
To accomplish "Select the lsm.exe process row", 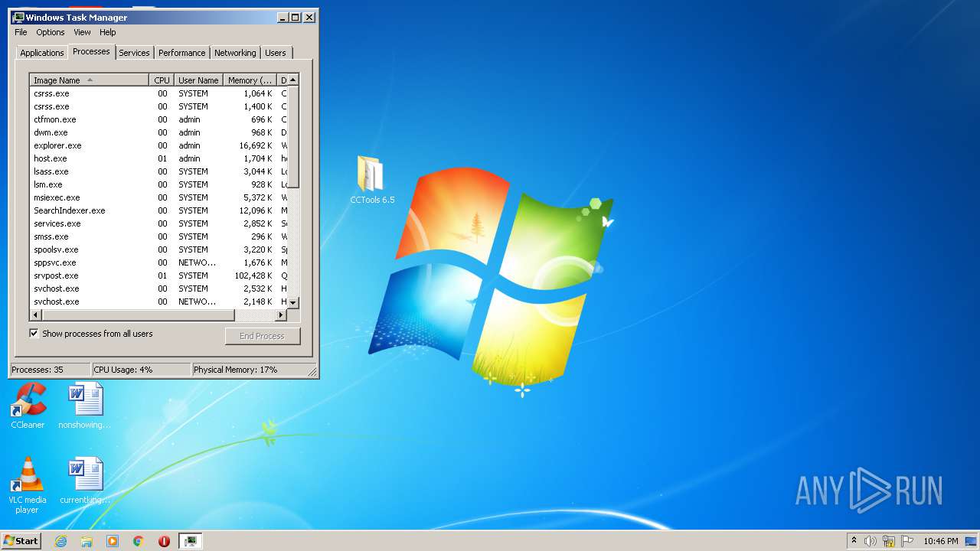I will (158, 184).
